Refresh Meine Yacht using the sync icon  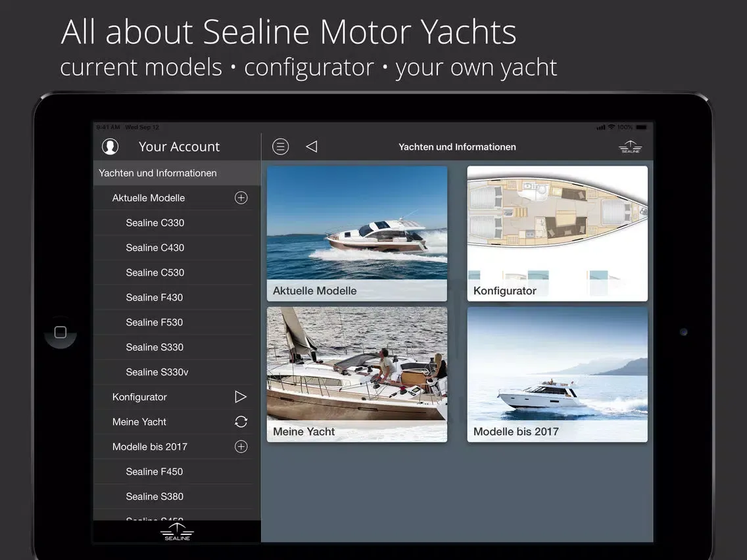coord(241,422)
